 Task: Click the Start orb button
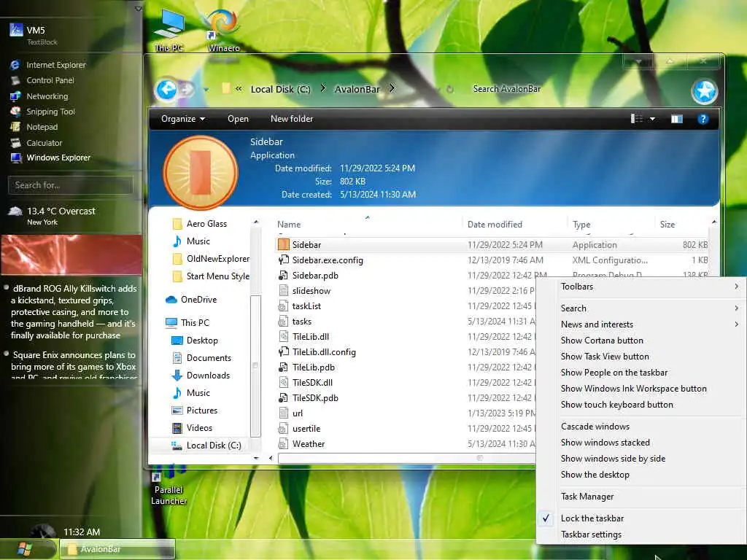pyautogui.click(x=24, y=549)
